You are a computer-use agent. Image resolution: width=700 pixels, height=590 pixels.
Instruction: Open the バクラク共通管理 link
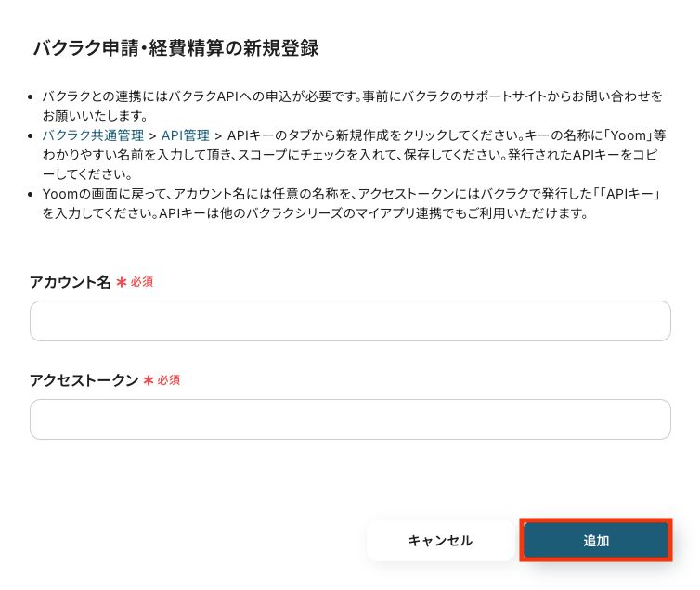pyautogui.click(x=93, y=135)
